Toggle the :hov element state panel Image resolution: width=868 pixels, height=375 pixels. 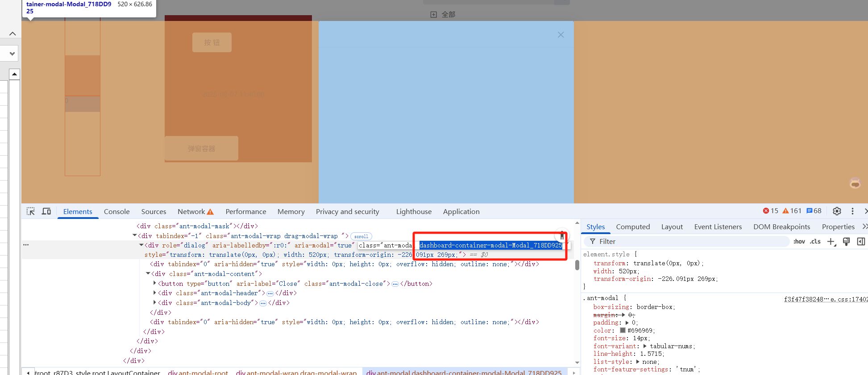[799, 241]
